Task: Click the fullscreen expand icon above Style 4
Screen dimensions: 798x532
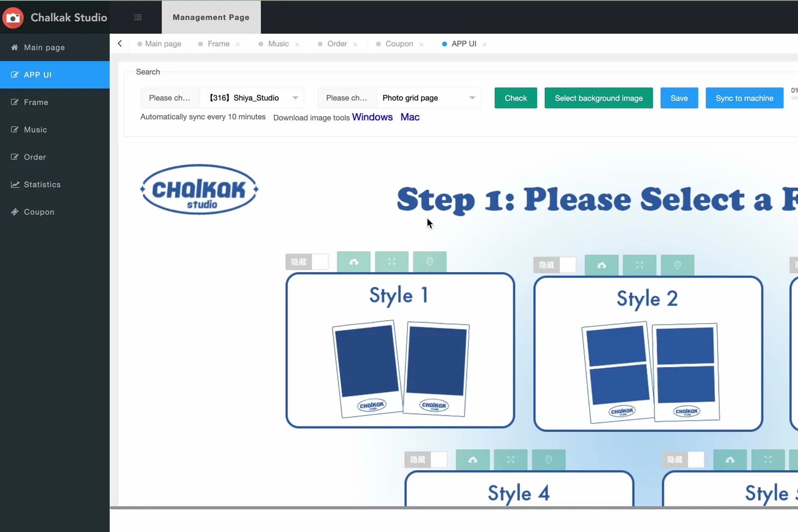Action: point(511,460)
